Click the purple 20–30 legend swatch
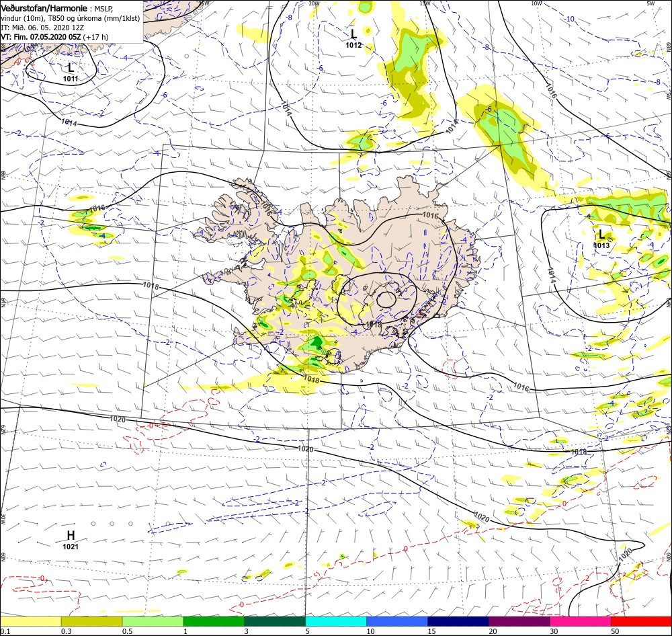672x636 pixels. click(519, 621)
